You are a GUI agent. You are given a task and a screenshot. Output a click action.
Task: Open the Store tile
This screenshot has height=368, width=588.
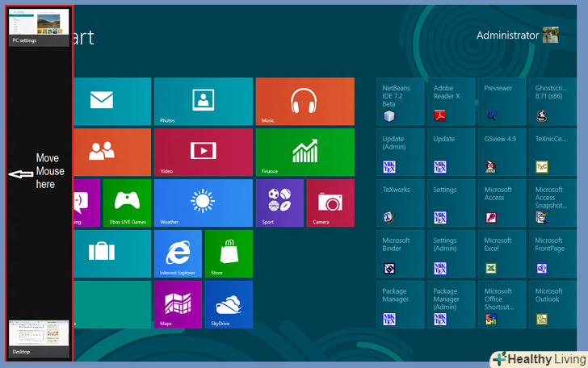click(229, 253)
